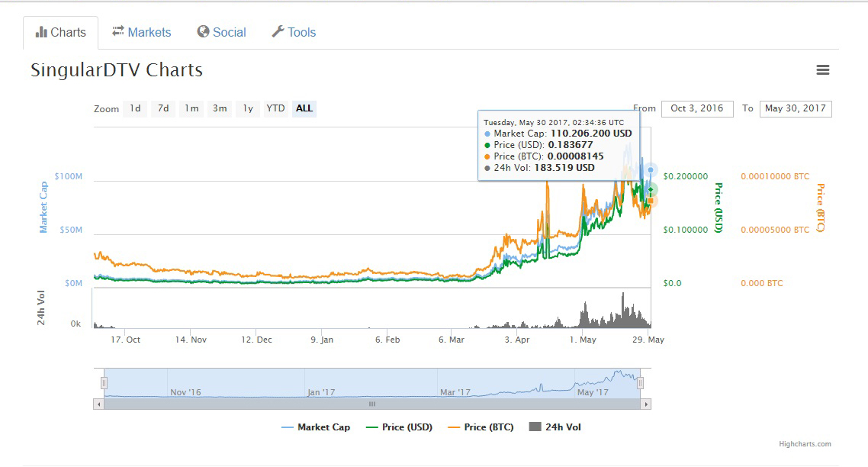
Task: Set zoom range to 1m
Action: point(191,108)
